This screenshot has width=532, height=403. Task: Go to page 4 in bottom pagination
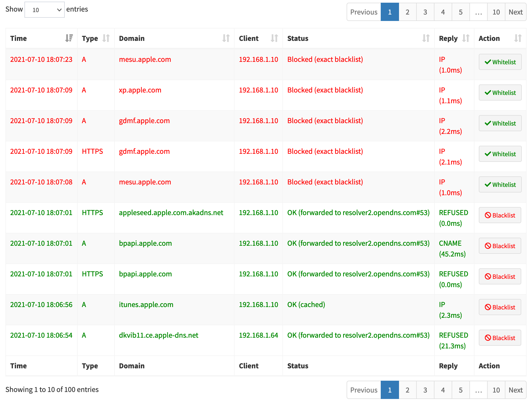pos(443,390)
